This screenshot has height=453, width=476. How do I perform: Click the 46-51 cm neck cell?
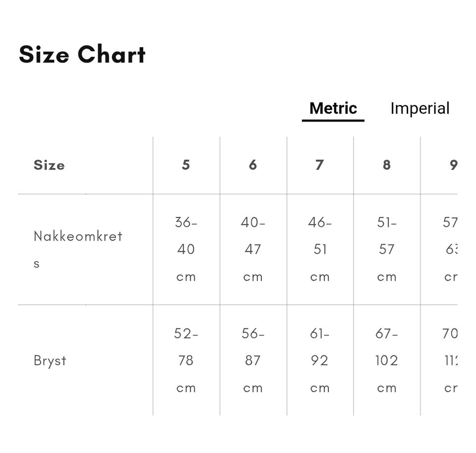(320, 250)
